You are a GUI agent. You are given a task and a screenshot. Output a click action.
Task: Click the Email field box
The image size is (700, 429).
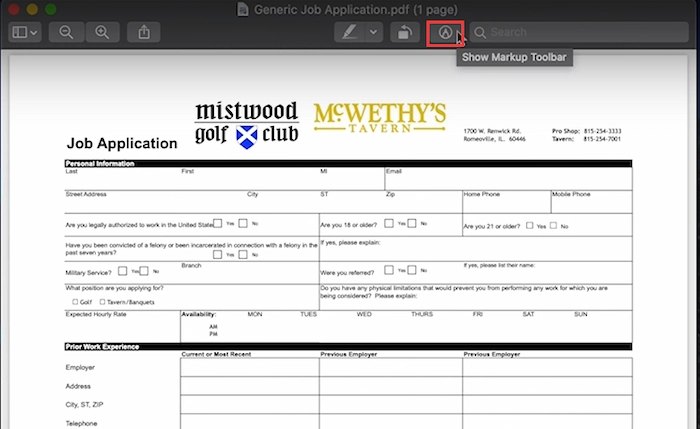tap(508, 179)
